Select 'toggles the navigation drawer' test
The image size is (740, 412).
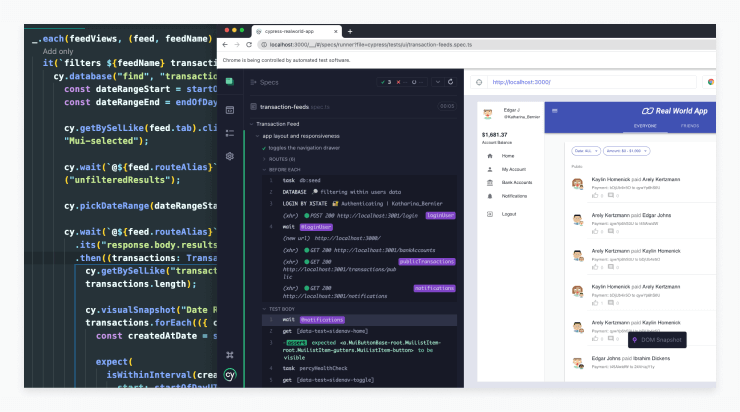[x=304, y=148]
